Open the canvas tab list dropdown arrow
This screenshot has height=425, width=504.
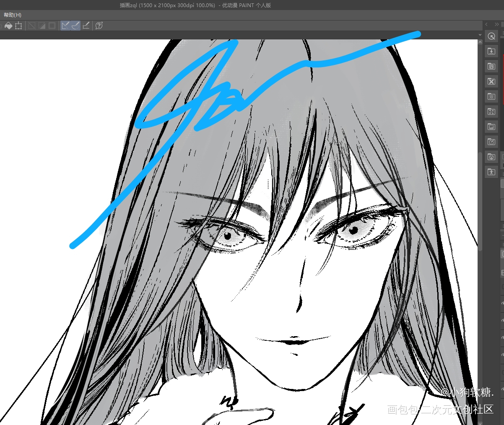[480, 35]
